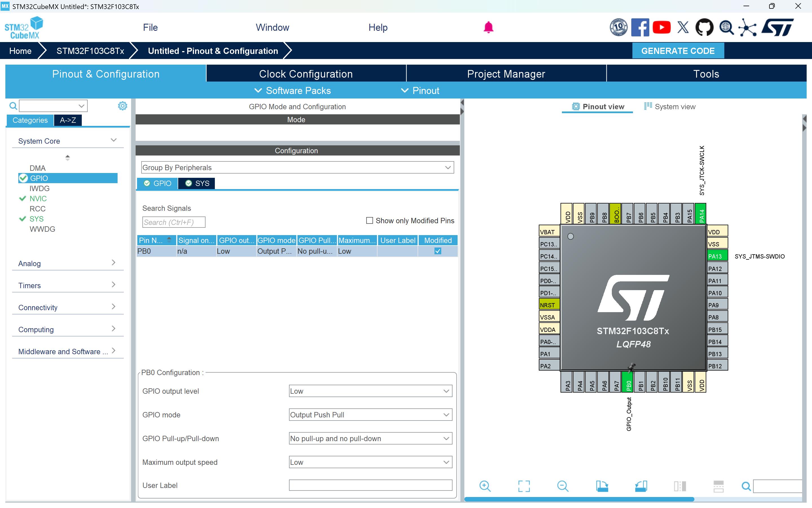Screen dimensions: 812x508
Task: Zoom in on the pinout chip view
Action: click(485, 486)
